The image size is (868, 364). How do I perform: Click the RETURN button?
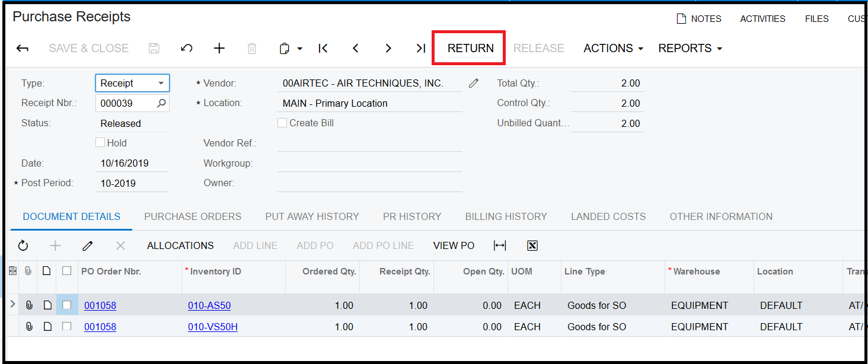coord(468,48)
